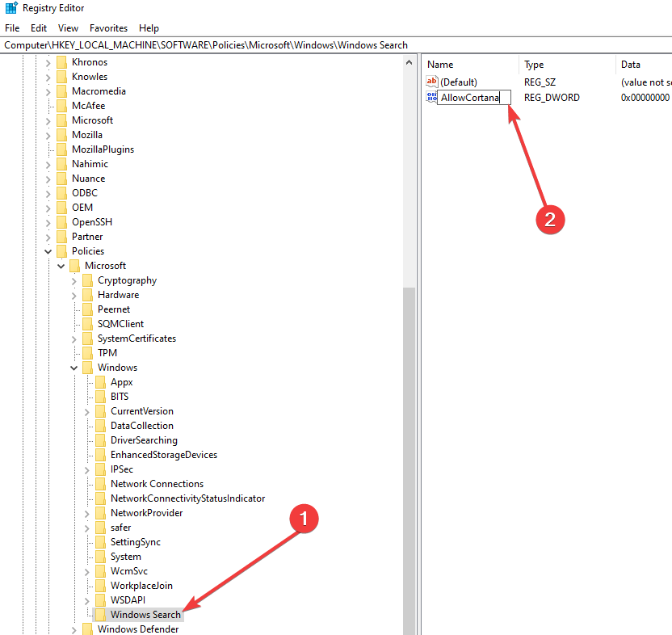Open the Edit menu
Image resolution: width=672 pixels, height=635 pixels.
pyautogui.click(x=39, y=27)
